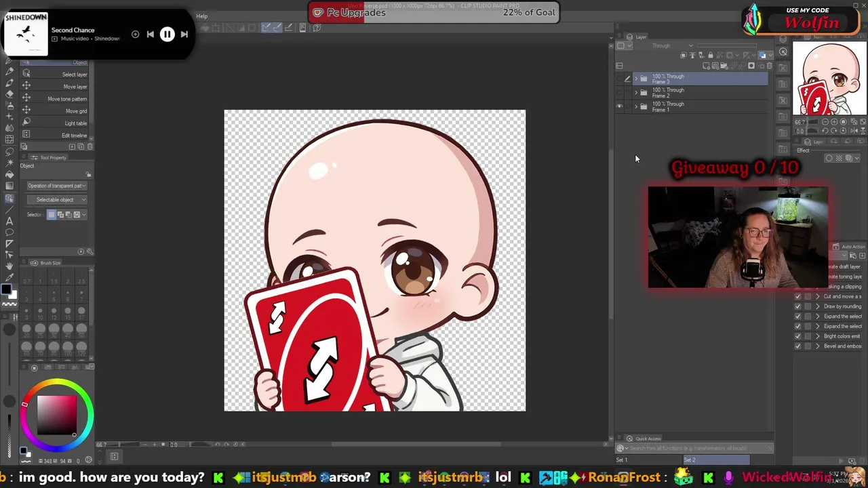Uncheck the 'Draw by rounding' auto action
This screenshot has width=868, height=488.
(x=798, y=306)
